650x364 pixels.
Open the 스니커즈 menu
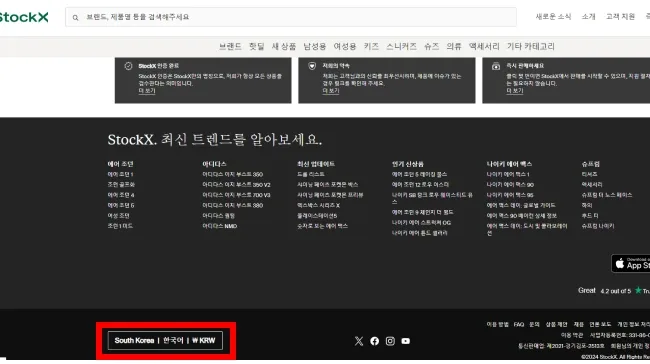point(401,46)
